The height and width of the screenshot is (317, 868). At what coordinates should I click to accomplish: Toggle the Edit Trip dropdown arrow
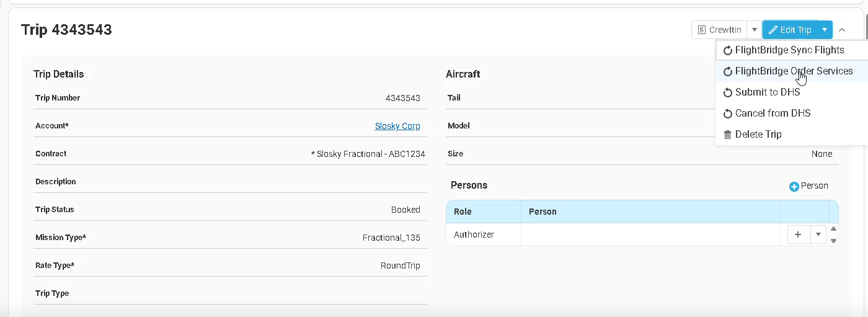coord(825,30)
